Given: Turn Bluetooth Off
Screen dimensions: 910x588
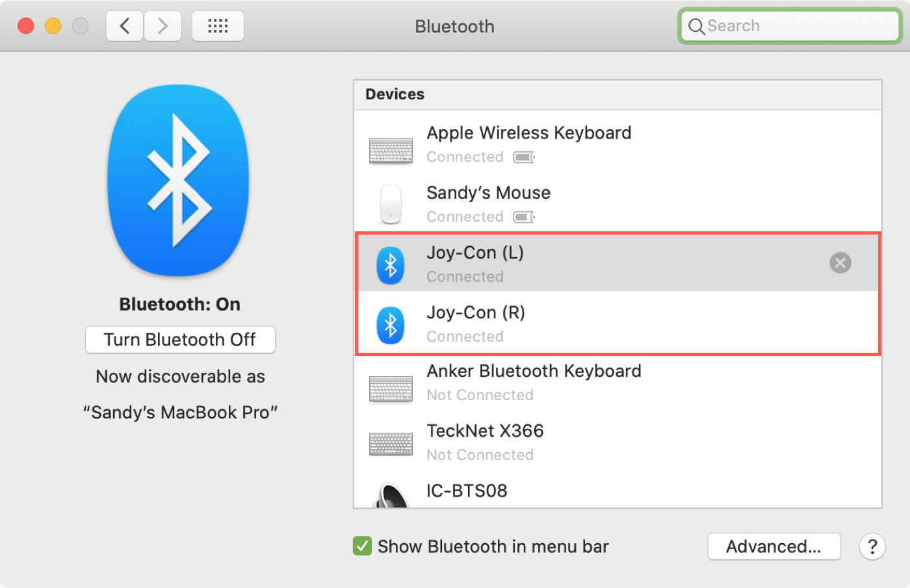Looking at the screenshot, I should [x=180, y=340].
